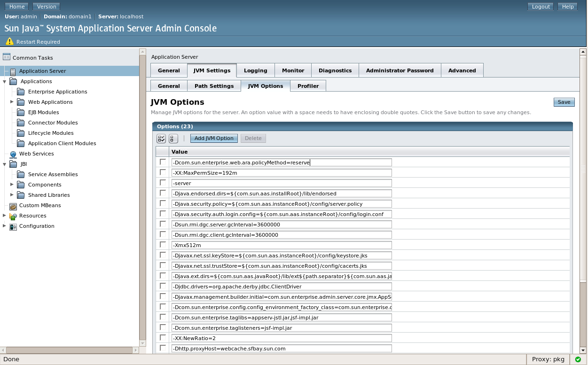Click the Shared Libraries folder icon
Viewport: 588px width, 365px height.
(21, 195)
